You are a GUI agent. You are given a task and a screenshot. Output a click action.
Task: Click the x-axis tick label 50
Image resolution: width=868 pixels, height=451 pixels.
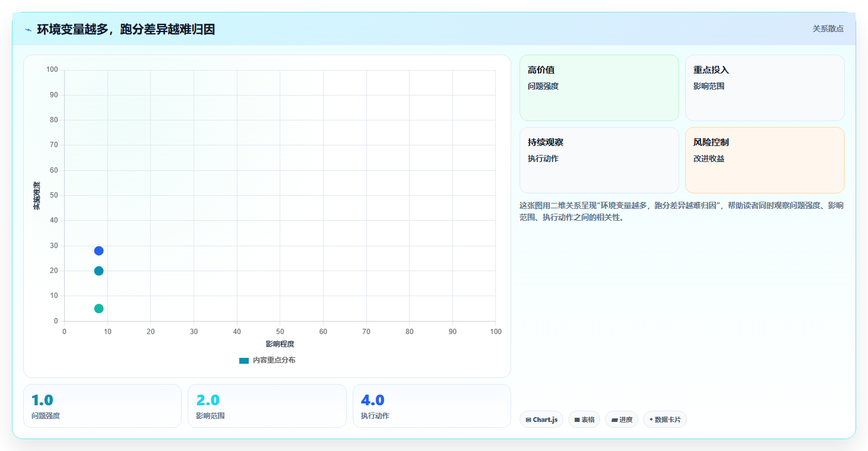point(280,332)
